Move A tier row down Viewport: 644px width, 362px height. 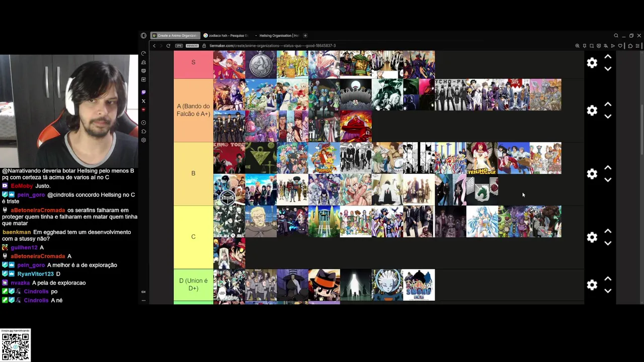pos(608,116)
